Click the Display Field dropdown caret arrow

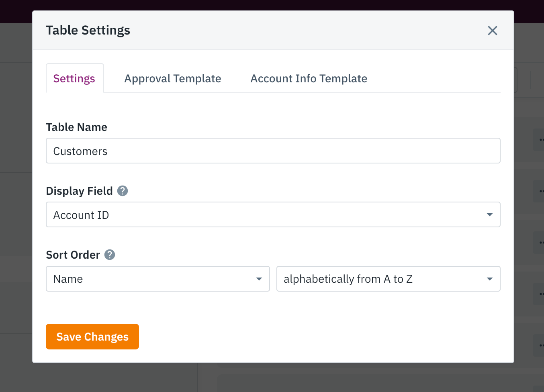coord(489,215)
